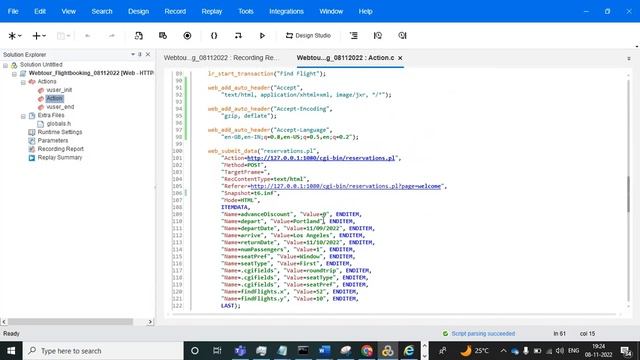Viewport: 640px width, 360px height.
Task: Click Script parsing succeeded status link
Action: point(483,334)
